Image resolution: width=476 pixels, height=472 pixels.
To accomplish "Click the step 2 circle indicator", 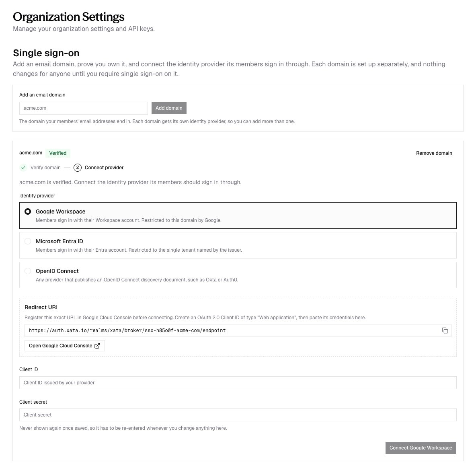I will 78,168.
